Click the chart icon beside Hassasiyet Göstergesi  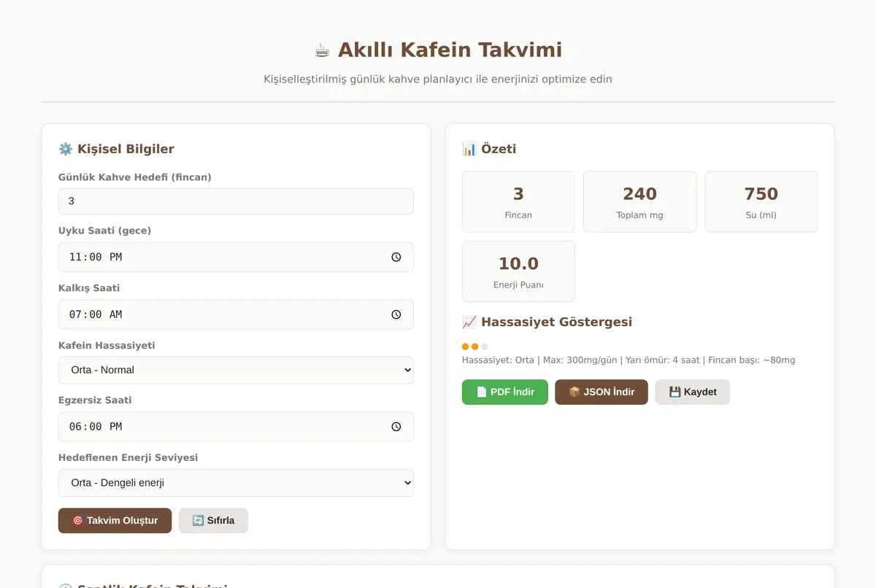[x=469, y=322]
